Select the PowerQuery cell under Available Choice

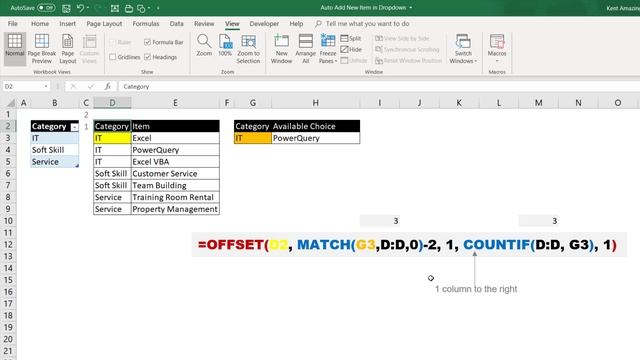click(x=316, y=138)
